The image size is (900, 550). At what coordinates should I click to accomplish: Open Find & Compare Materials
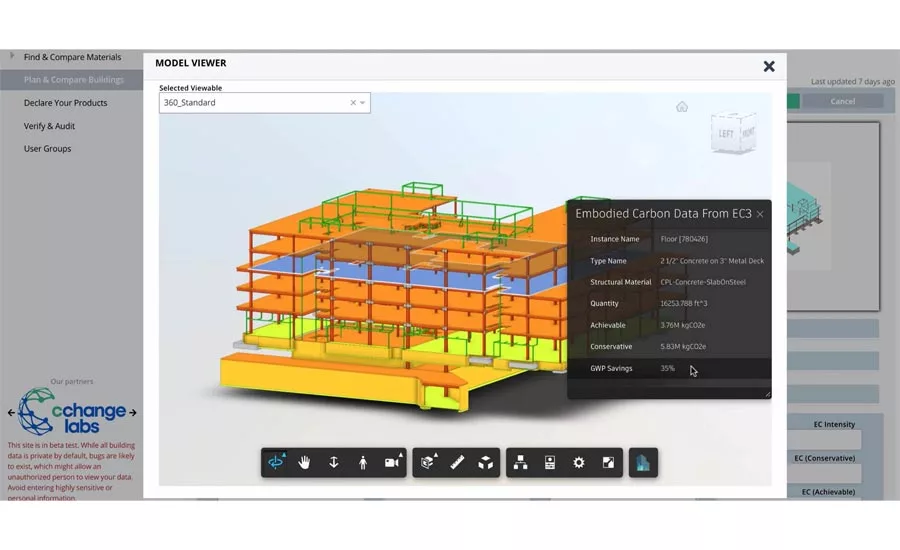pos(72,57)
